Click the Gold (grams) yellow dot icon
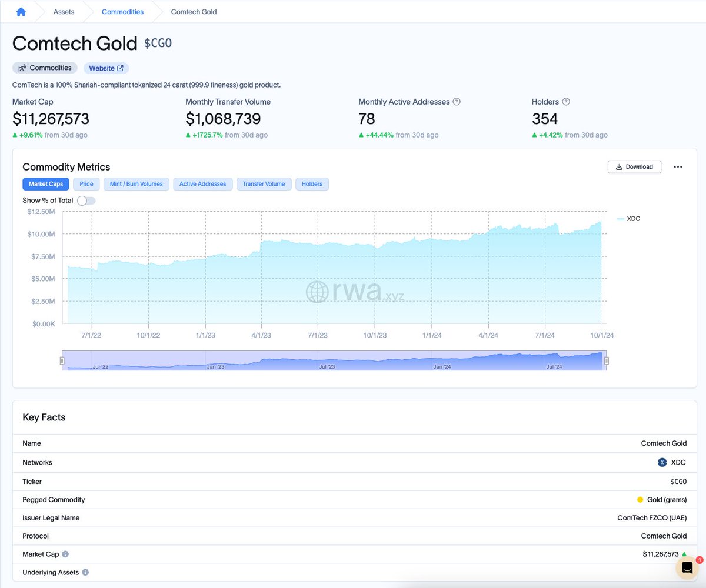The width and height of the screenshot is (706, 588). pyautogui.click(x=640, y=500)
